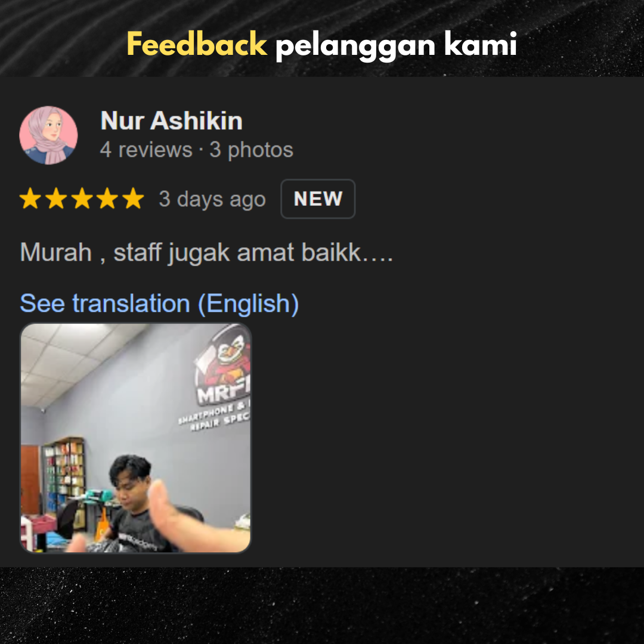Click the yellow Feedback heading word
The width and height of the screenshot is (644, 644).
click(197, 44)
